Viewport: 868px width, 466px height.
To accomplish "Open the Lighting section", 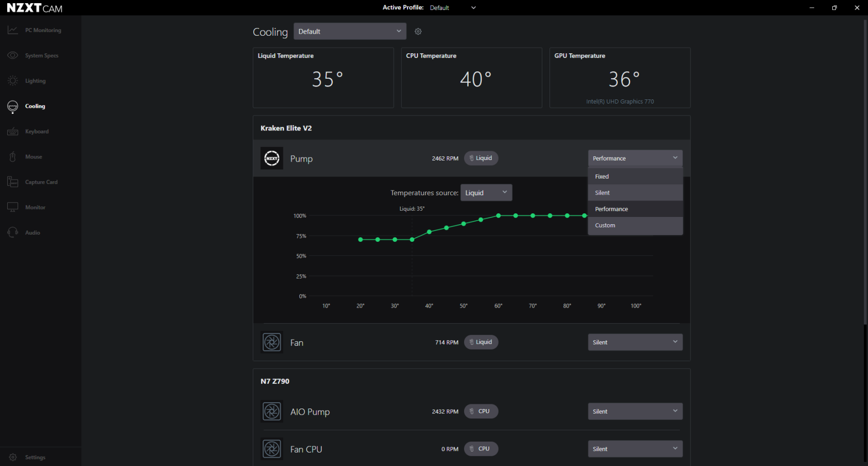I will (x=35, y=81).
